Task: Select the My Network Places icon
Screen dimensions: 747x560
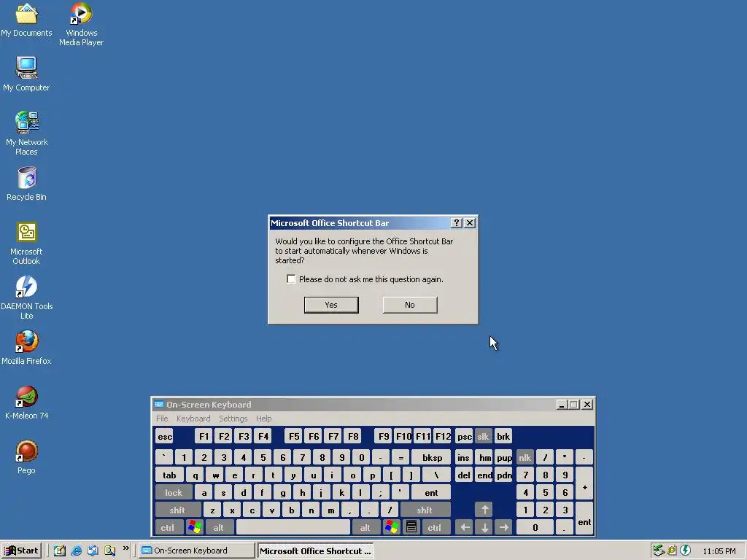Action: coord(26,133)
